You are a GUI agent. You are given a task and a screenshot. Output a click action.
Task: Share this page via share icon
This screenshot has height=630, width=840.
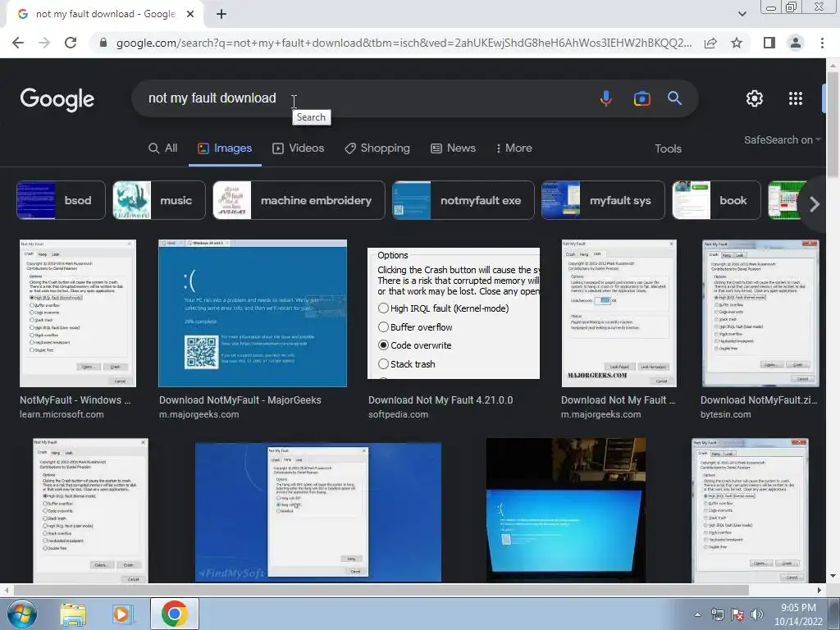click(x=710, y=43)
